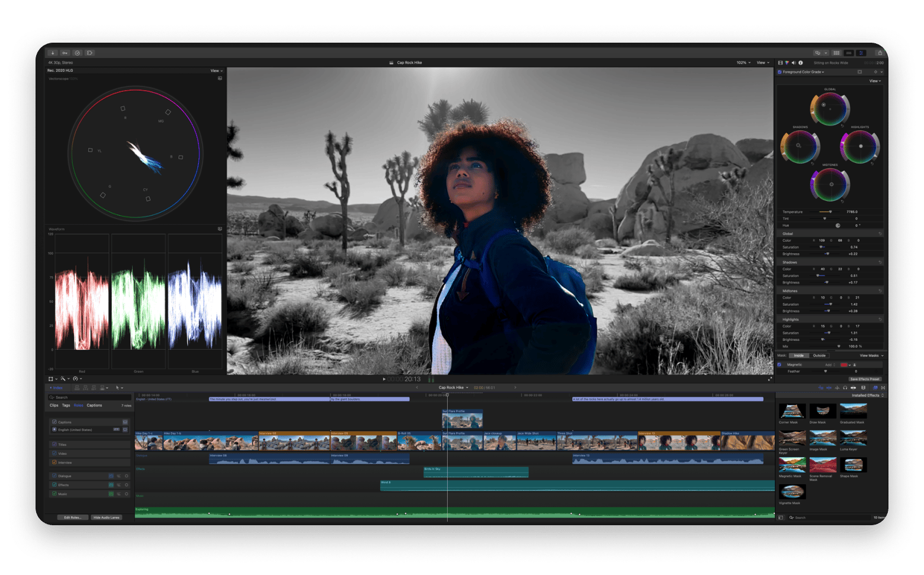Viewport: 924px width, 575px height.
Task: Open the View Masks dropdown
Action: click(x=871, y=356)
